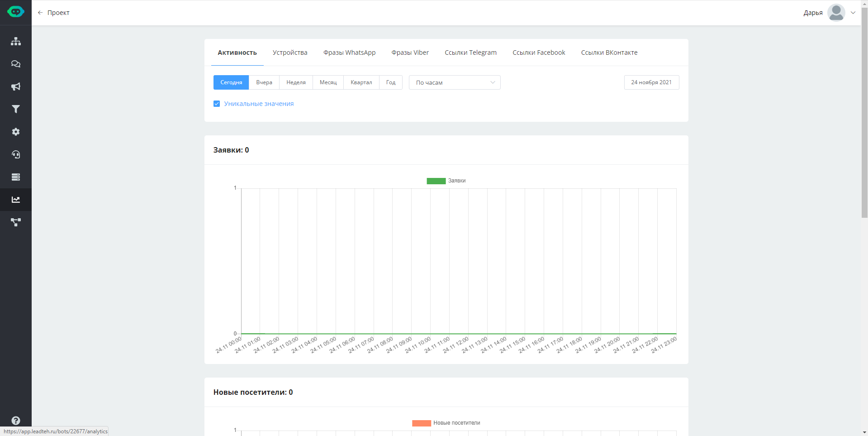Open the server lists icon in sidebar
The image size is (868, 436).
click(16, 177)
